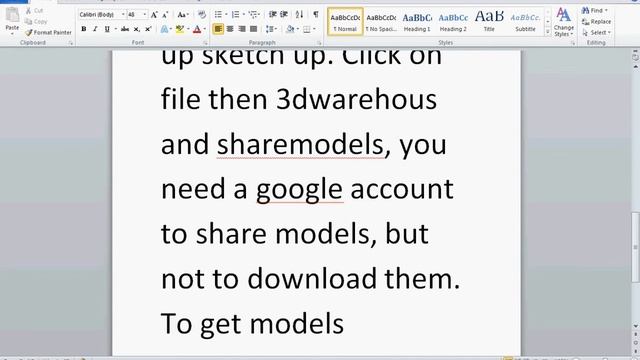Viewport: 640px width, 360px height.
Task: Click the Copy command
Action: click(36, 21)
